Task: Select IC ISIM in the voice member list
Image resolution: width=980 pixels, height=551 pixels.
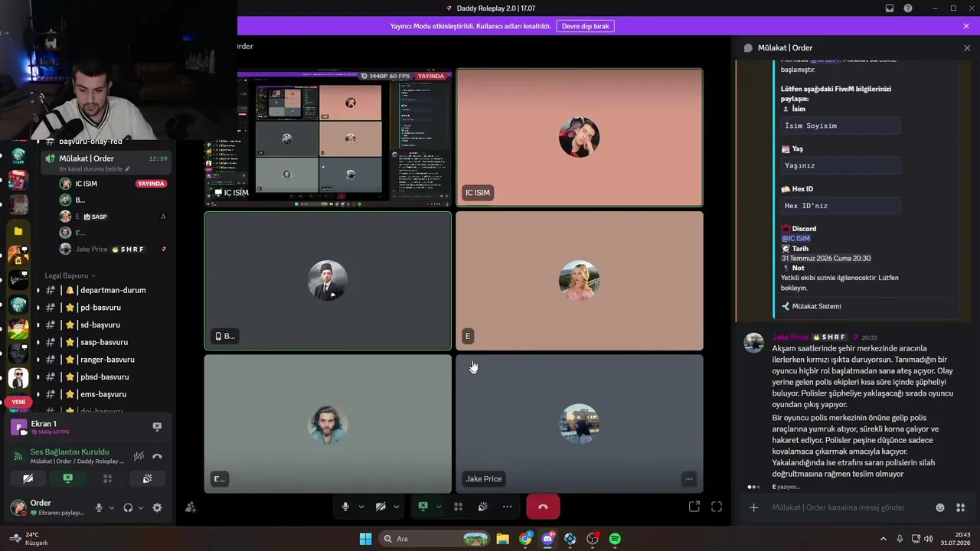Action: point(113,184)
